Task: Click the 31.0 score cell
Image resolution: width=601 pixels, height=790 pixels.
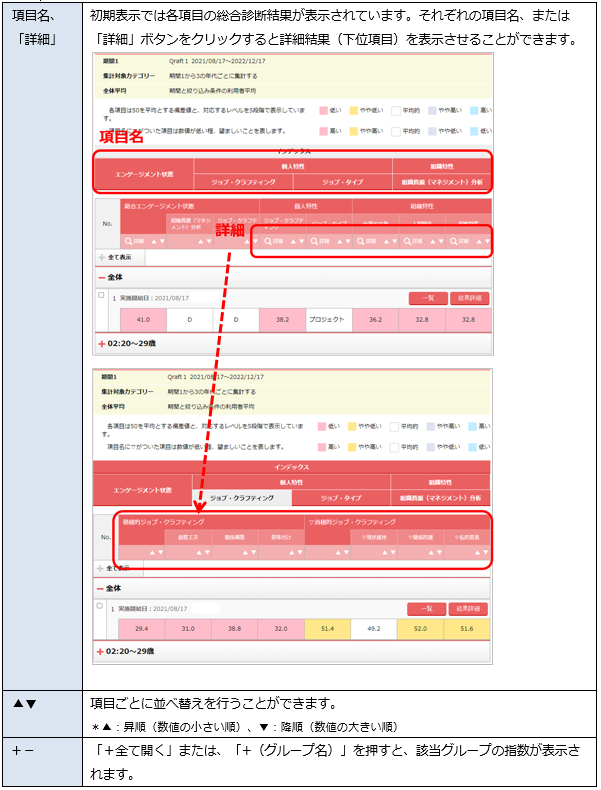Action: tap(188, 629)
